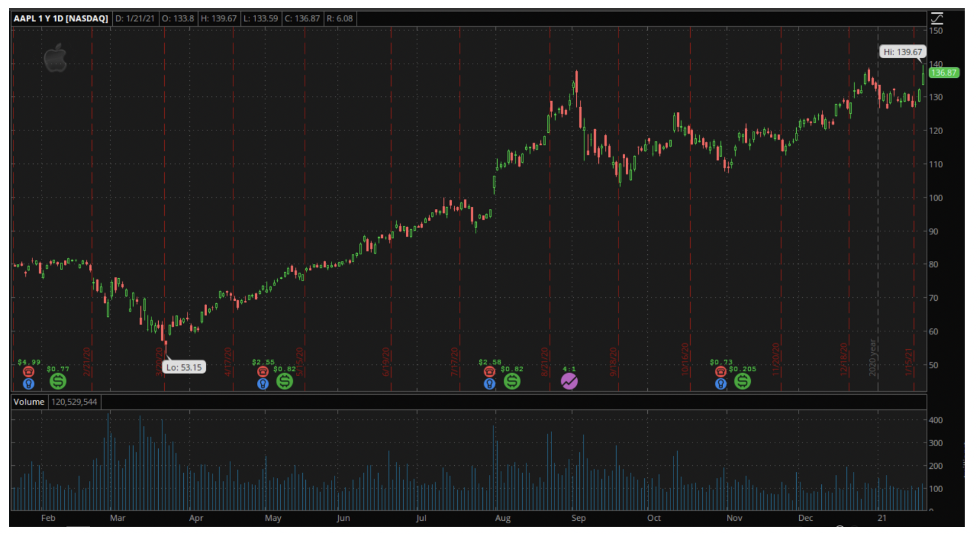Click the 21 year label on time axis

(x=882, y=518)
